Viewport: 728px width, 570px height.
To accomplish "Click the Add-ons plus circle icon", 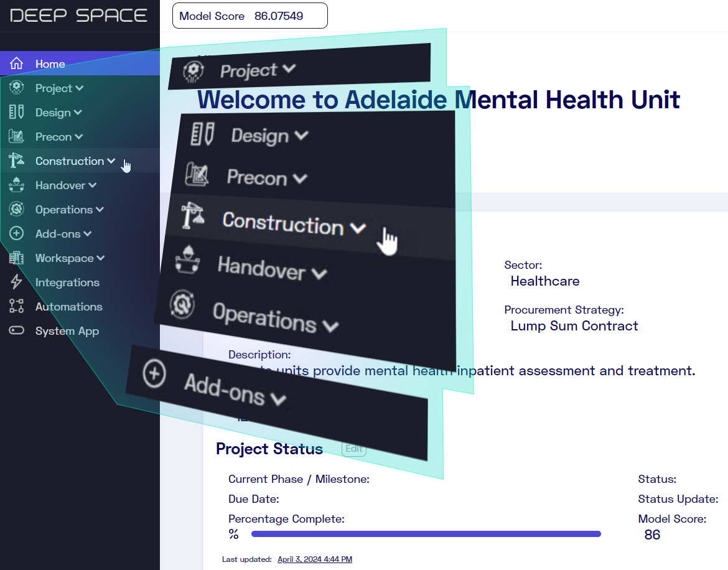I will [17, 233].
